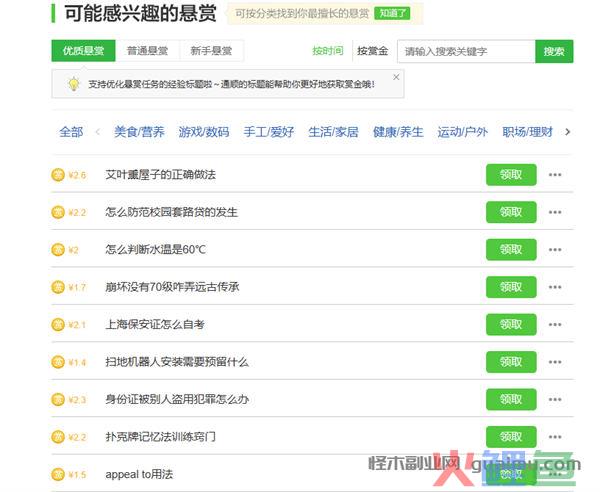Open more options for 扫地机器人安装需要预留什么
Image resolution: width=600 pixels, height=492 pixels.
[x=555, y=362]
